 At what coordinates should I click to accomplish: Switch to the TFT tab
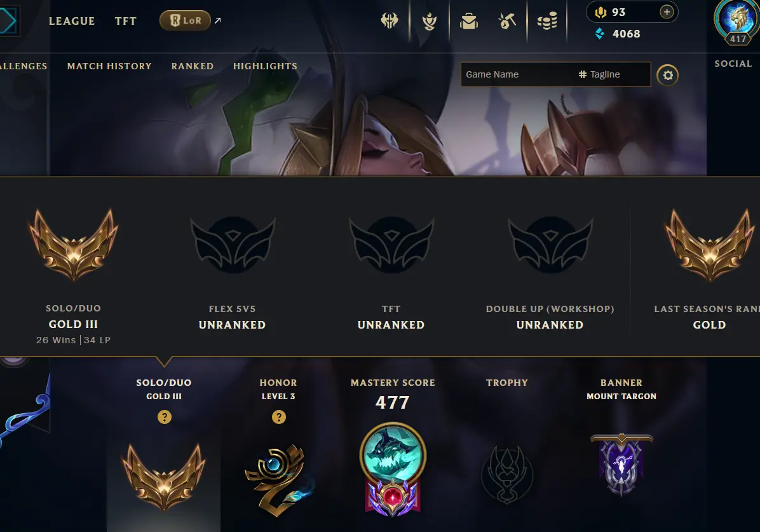click(x=126, y=21)
